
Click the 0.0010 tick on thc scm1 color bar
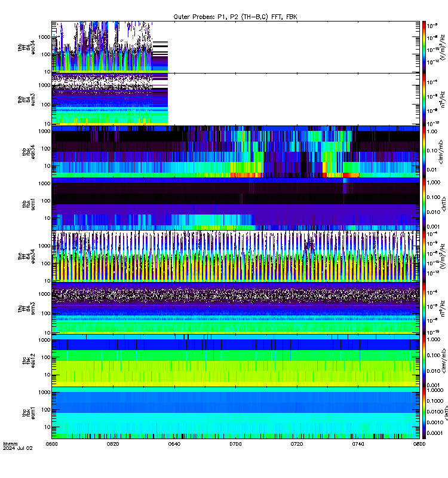click(435, 422)
